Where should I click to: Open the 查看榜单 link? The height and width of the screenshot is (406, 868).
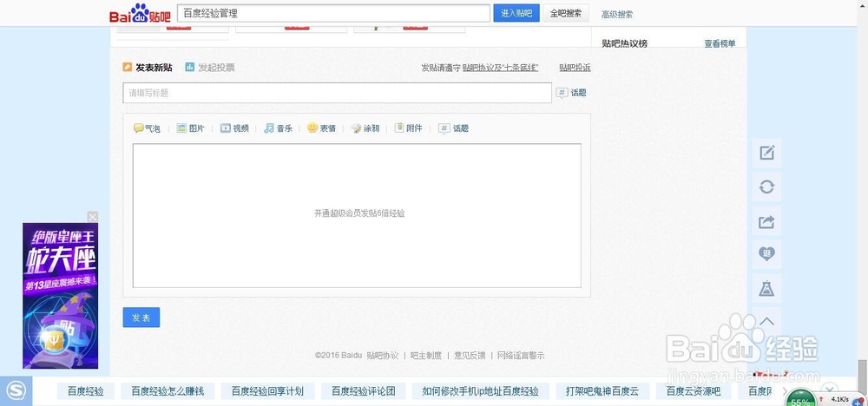[x=720, y=43]
